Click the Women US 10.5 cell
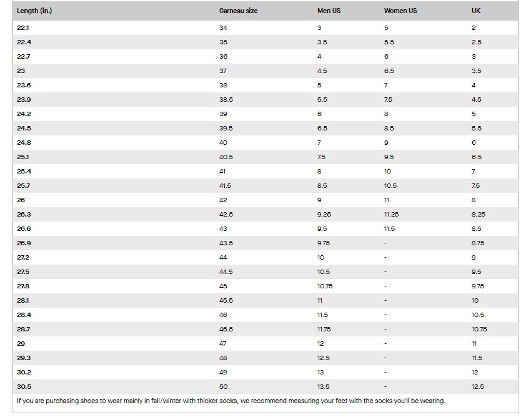526x420 pixels. click(390, 186)
